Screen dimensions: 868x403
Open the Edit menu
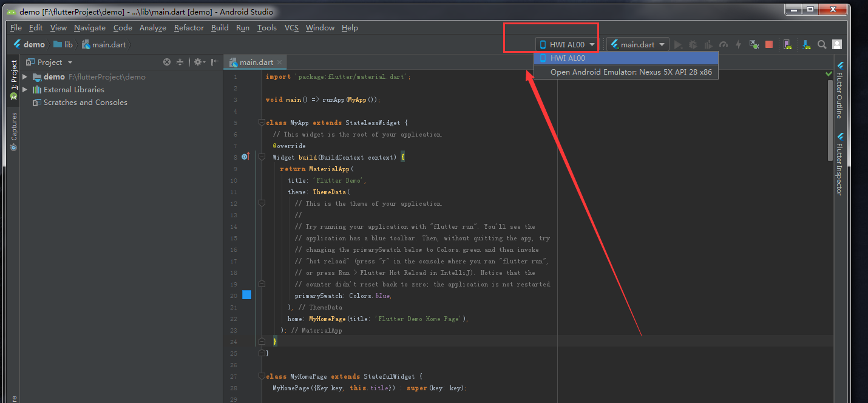click(x=36, y=27)
